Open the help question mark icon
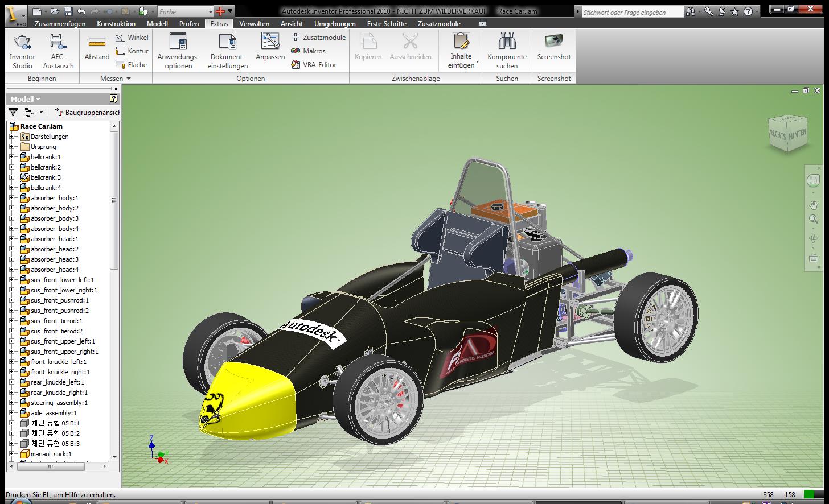Image resolution: width=829 pixels, height=504 pixels. point(748,11)
